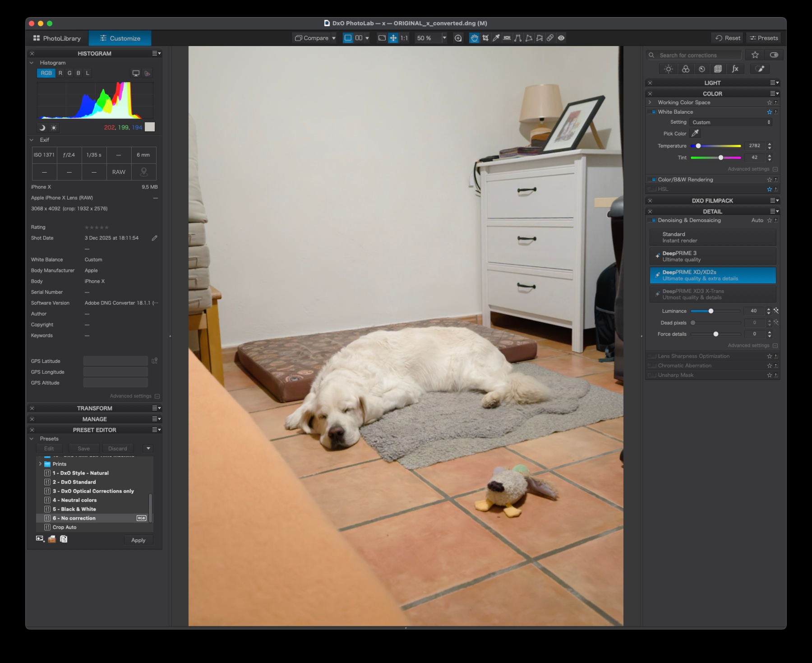The image size is (812, 663).
Task: Enable the Chromatic Aberration correction
Action: coord(652,366)
